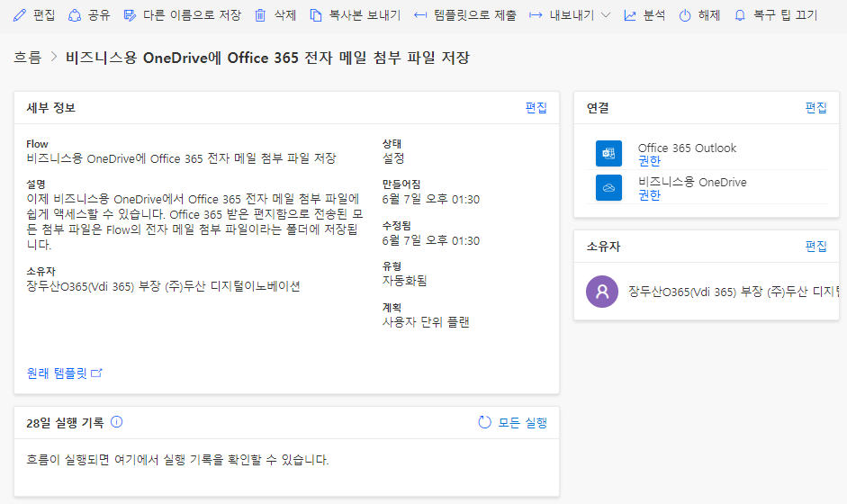The height and width of the screenshot is (504, 847).
Task: Click the 계획 value 사용자 단위 플랜
Action: (426, 322)
